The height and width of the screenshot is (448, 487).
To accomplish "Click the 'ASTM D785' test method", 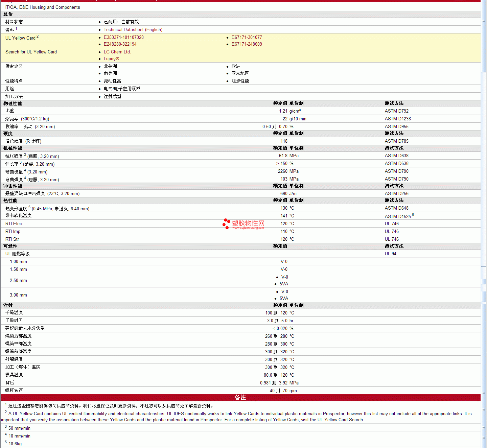I will pos(396,141).
